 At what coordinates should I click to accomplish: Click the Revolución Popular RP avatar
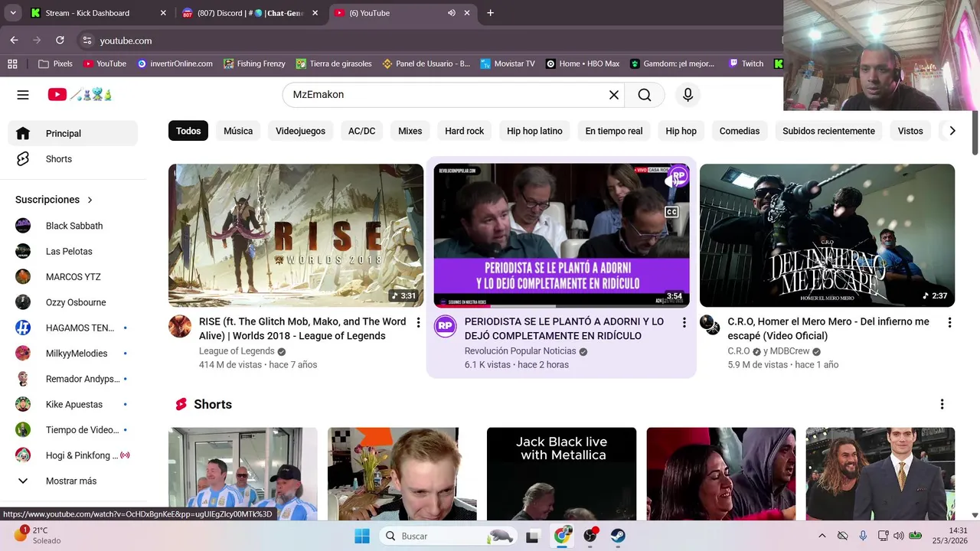click(446, 327)
